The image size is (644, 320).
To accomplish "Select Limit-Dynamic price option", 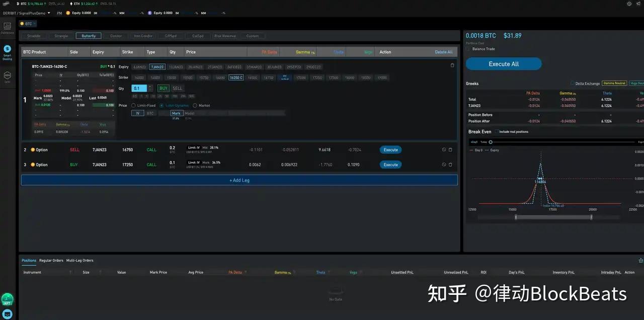I will point(174,106).
